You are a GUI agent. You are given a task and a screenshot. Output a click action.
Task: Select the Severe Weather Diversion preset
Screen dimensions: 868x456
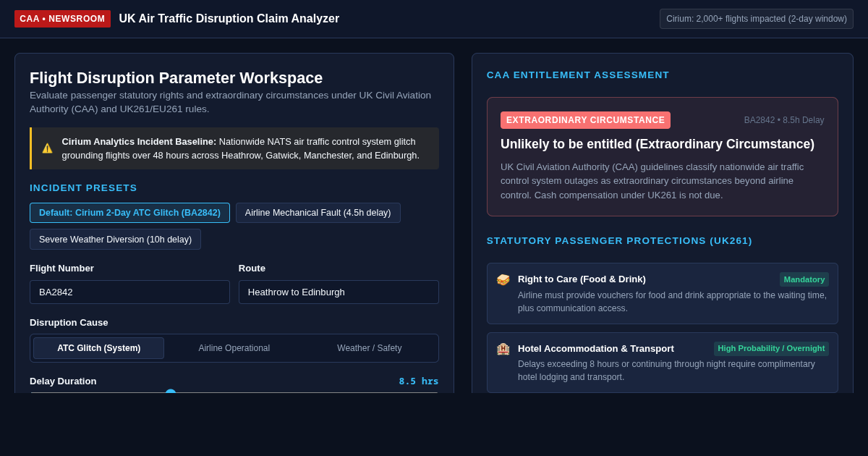pyautogui.click(x=115, y=240)
